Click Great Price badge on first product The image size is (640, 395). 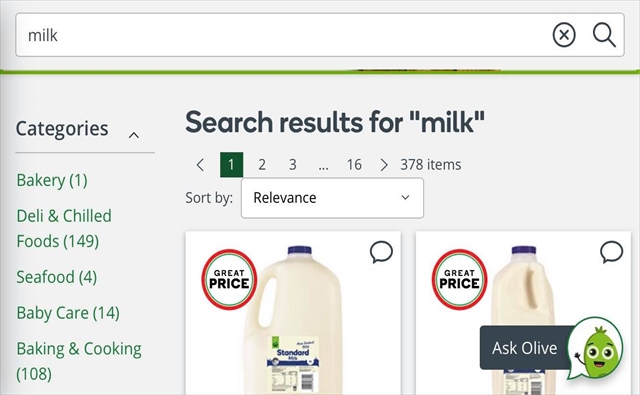coord(229,279)
